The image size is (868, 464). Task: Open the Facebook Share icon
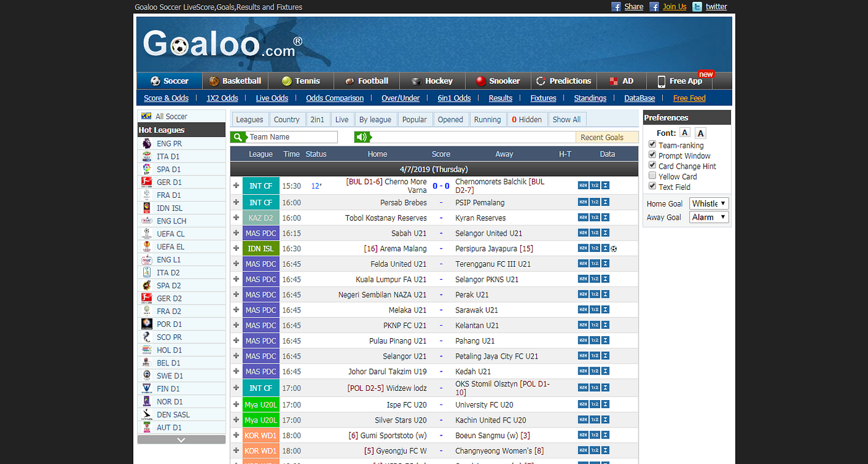point(616,7)
